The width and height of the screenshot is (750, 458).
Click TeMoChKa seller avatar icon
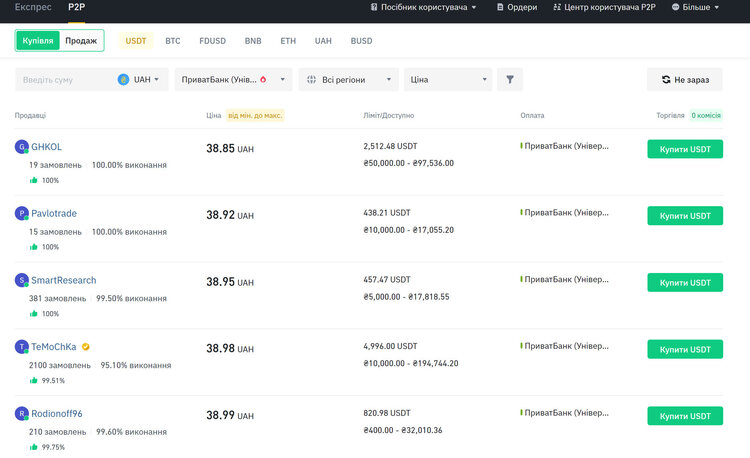tap(22, 347)
